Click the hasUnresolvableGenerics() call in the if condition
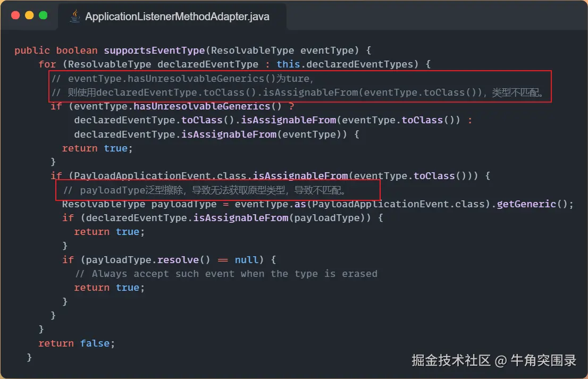588x379 pixels. coord(207,106)
